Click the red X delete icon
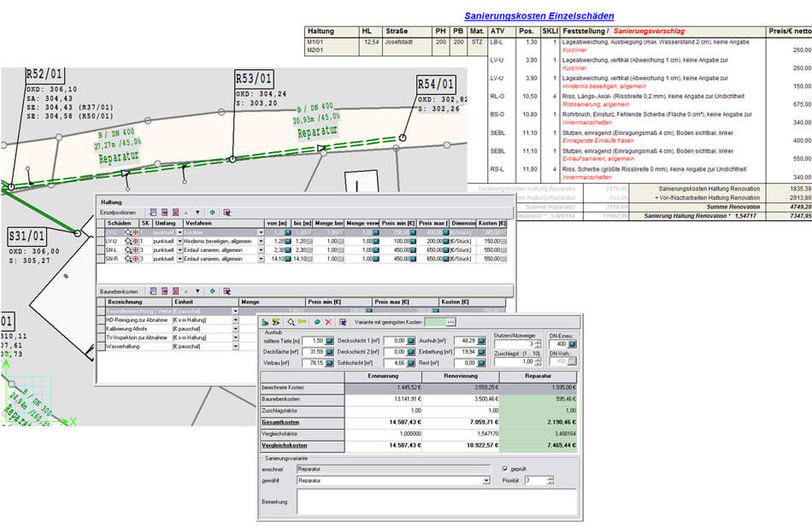This screenshot has height=527, width=812. click(x=328, y=322)
